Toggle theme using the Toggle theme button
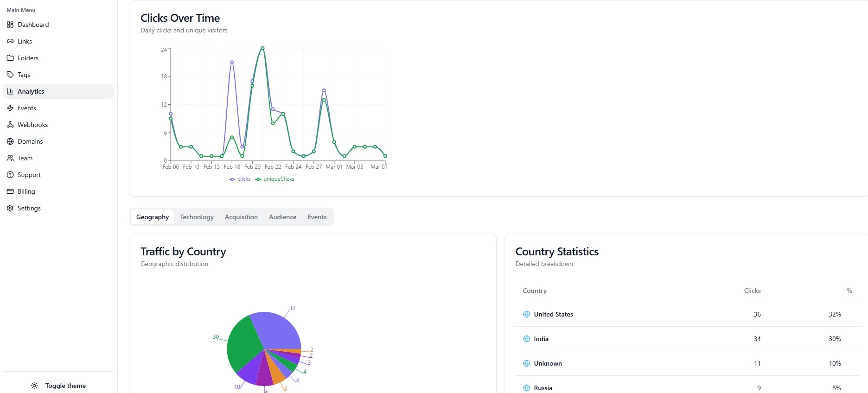 58,386
